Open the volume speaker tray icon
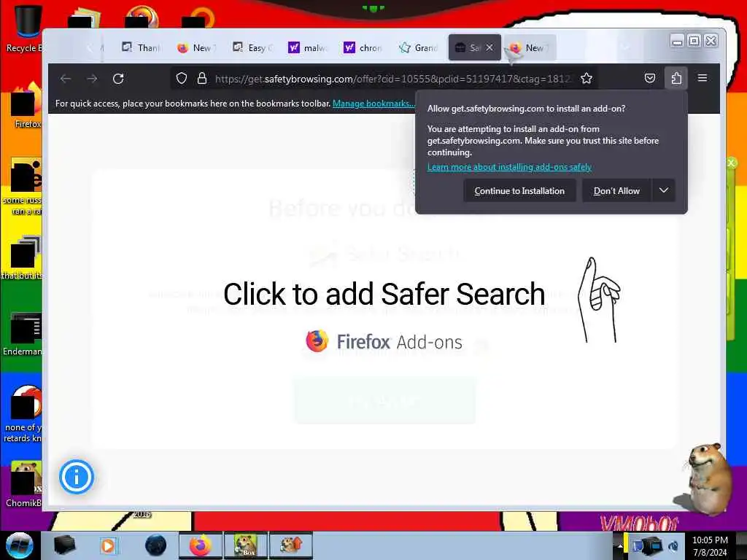This screenshot has height=560, width=747. coord(673,546)
